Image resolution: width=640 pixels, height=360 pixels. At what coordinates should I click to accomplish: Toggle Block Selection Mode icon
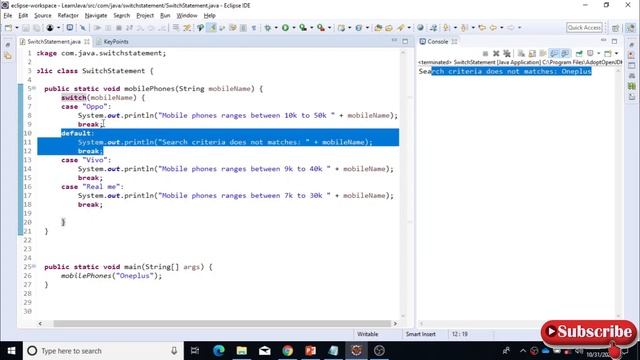pyautogui.click(x=243, y=28)
